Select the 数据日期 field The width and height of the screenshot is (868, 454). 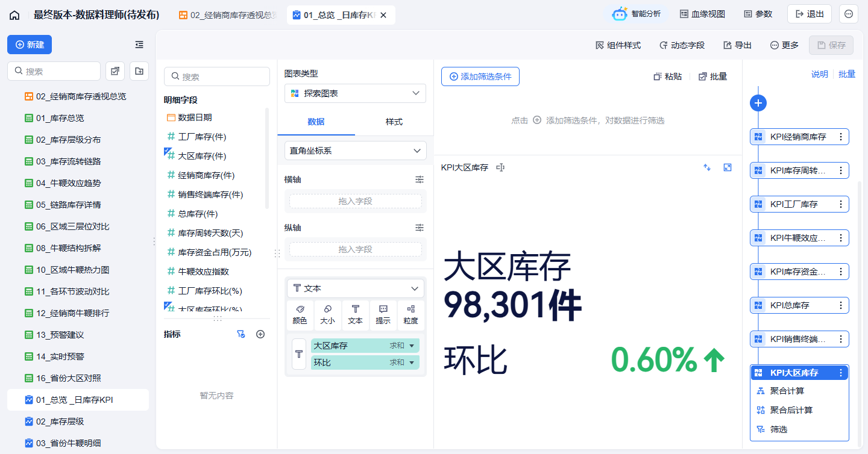(x=195, y=117)
